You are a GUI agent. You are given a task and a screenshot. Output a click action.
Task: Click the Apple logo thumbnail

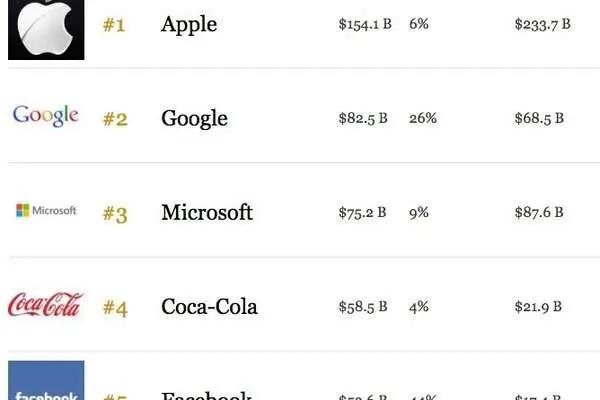point(46,29)
